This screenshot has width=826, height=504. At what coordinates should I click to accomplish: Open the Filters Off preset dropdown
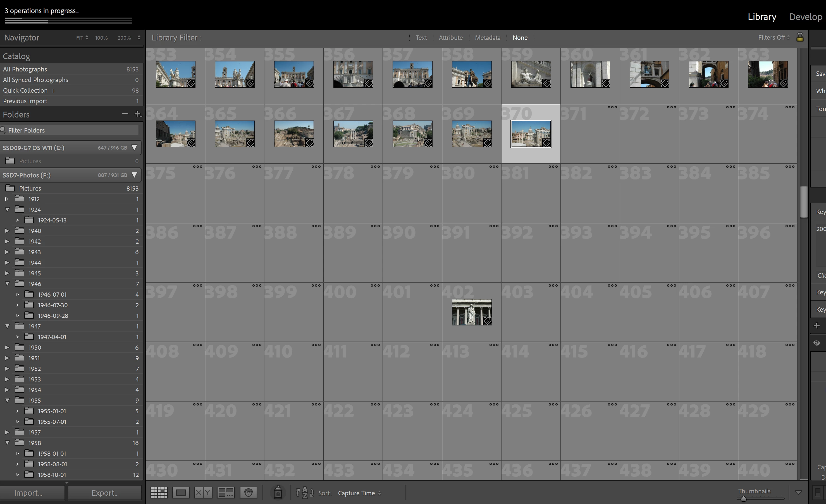tap(774, 37)
